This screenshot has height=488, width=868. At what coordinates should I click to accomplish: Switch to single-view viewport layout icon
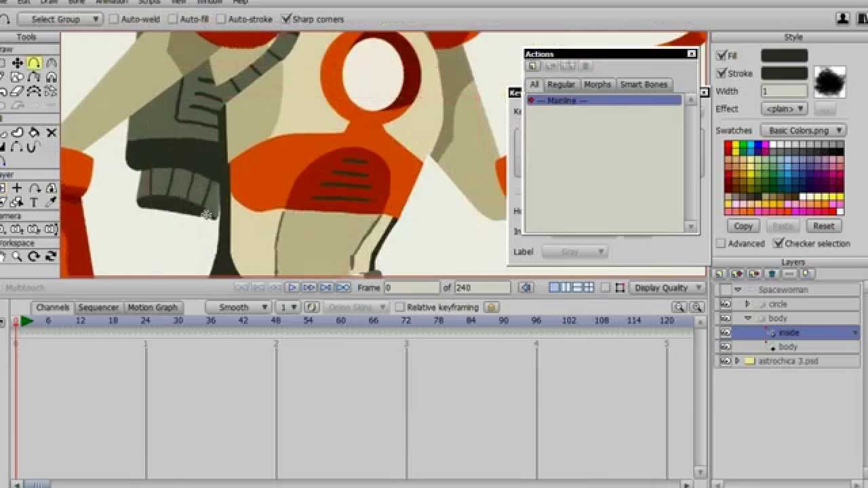point(554,287)
